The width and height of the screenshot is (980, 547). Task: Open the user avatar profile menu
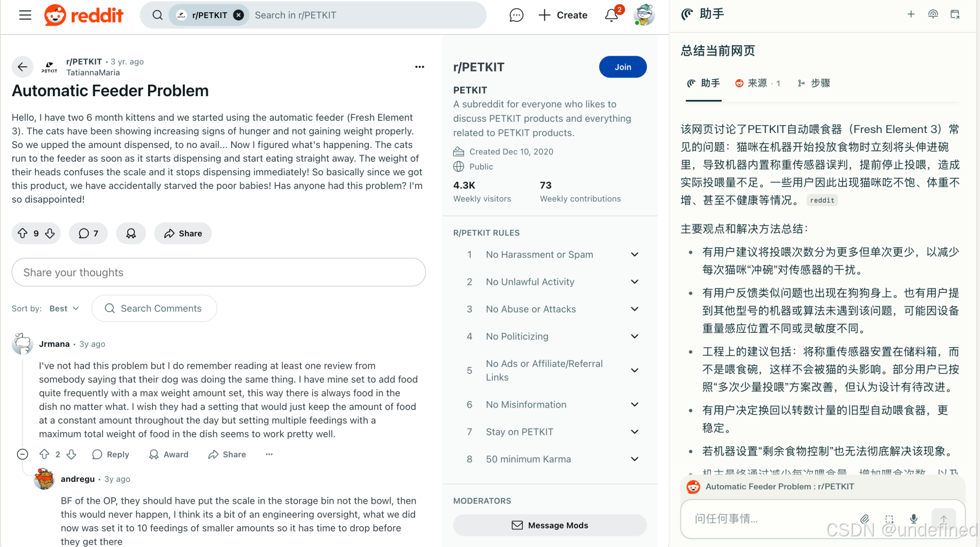644,15
